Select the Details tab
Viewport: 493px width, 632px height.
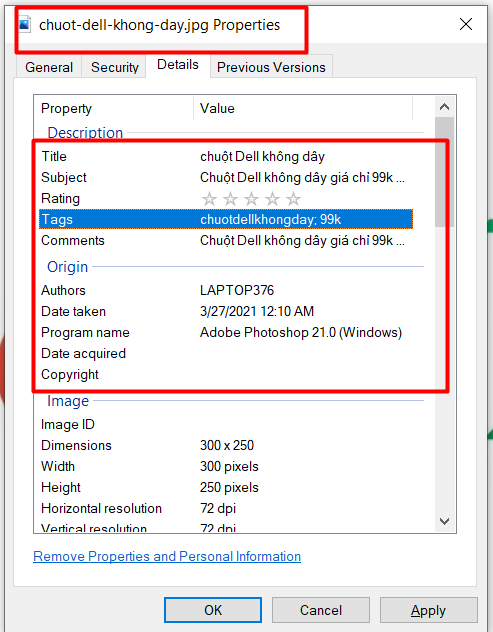178,64
